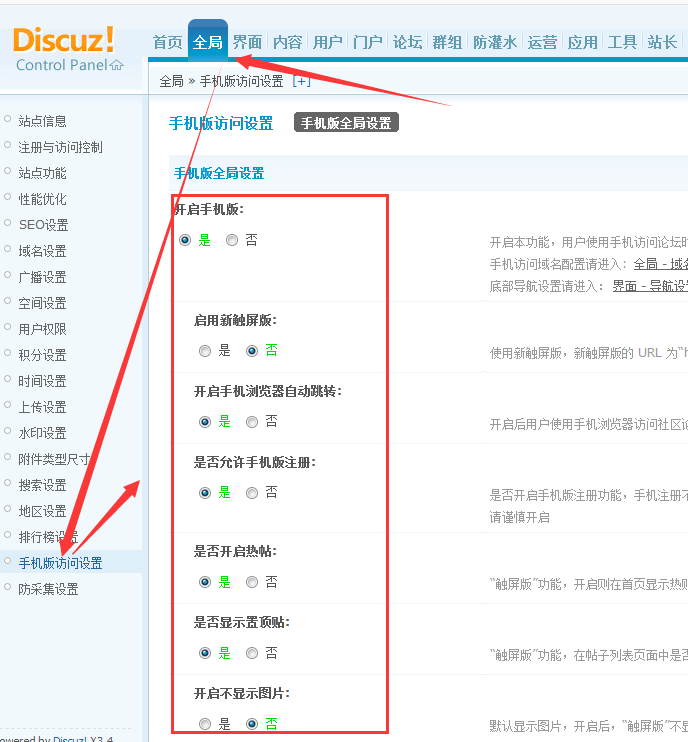Open 性能优化 in the sidebar

42,199
